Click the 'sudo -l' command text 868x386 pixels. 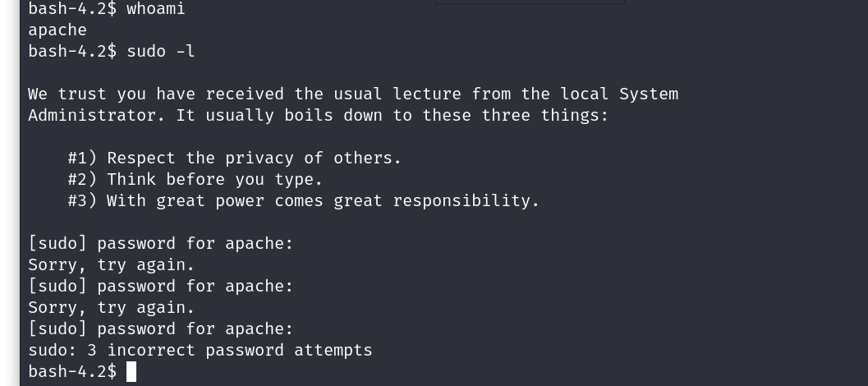click(x=161, y=52)
